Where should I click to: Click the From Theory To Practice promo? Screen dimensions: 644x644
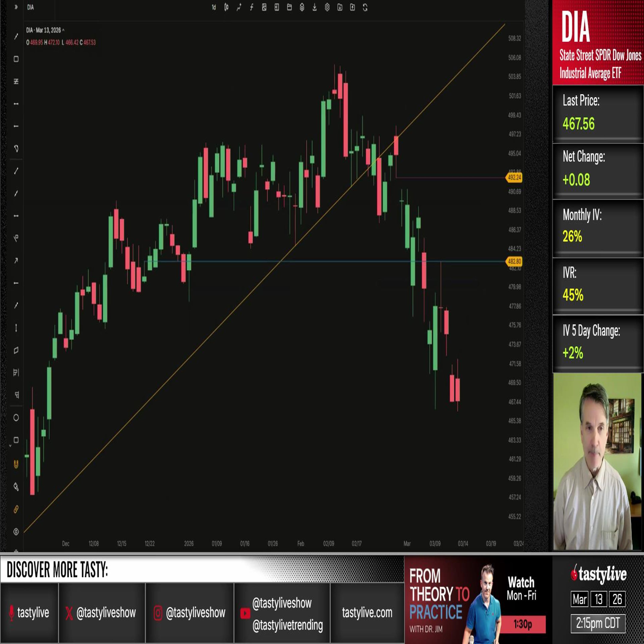pos(478,600)
